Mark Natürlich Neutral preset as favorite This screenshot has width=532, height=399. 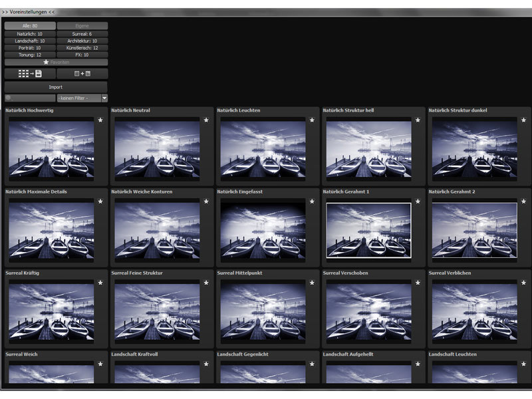click(206, 120)
